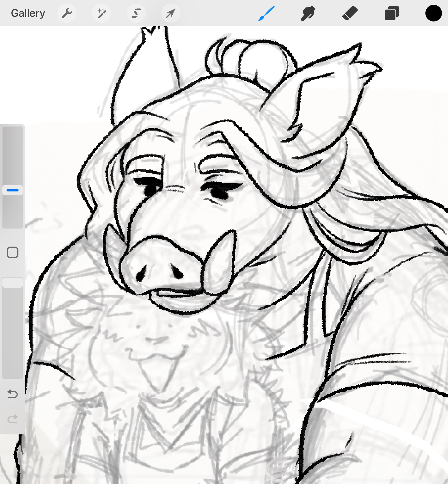Open the Adjustments magic wand menu
Screen dimensions: 448x484
pos(102,13)
